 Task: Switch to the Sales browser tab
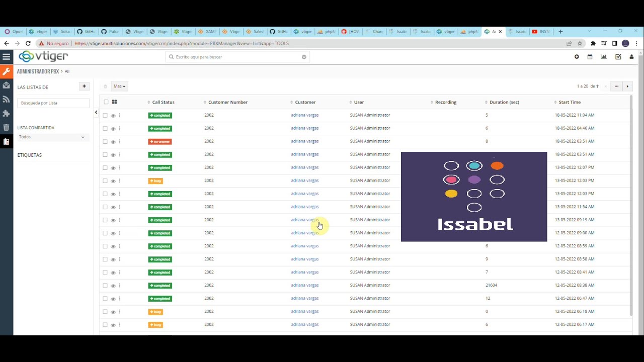pyautogui.click(x=256, y=32)
